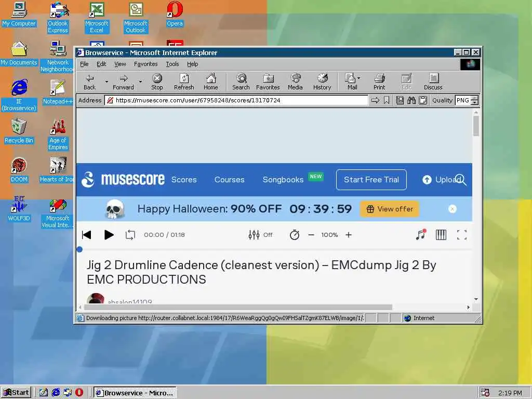
Task: Open the Search toolbar pane
Action: [241, 82]
